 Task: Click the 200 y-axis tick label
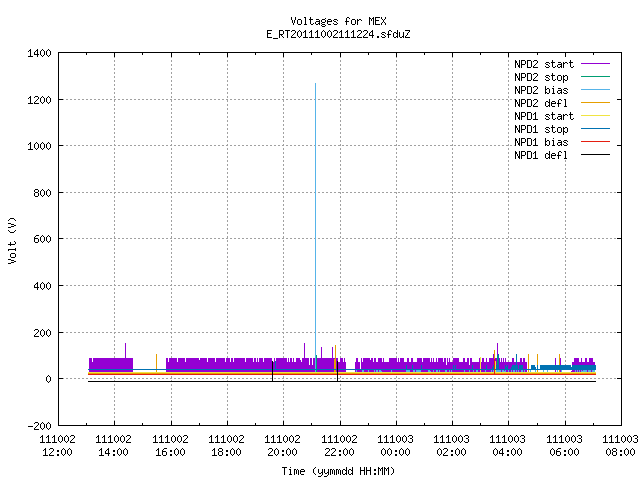tap(42, 333)
